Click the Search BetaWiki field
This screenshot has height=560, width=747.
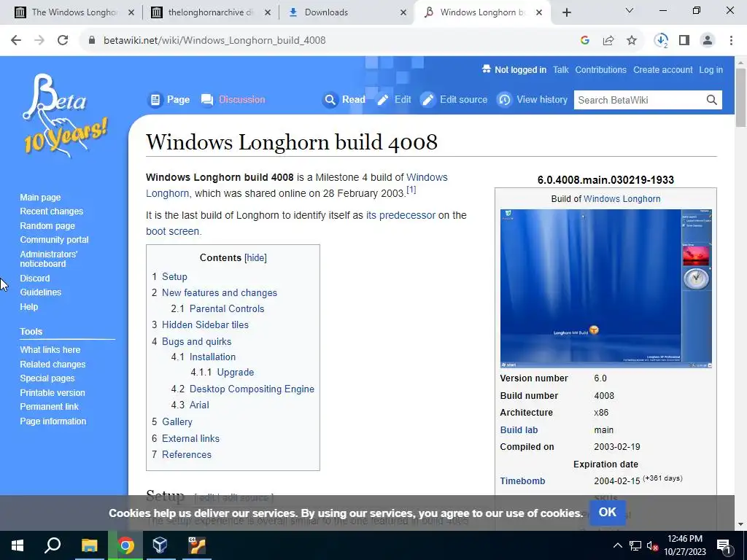coord(638,100)
